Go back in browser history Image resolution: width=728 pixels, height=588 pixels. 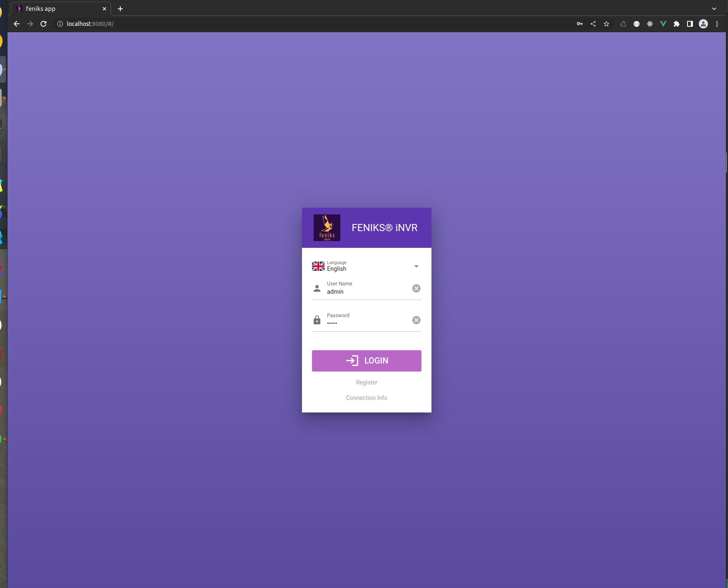[17, 24]
